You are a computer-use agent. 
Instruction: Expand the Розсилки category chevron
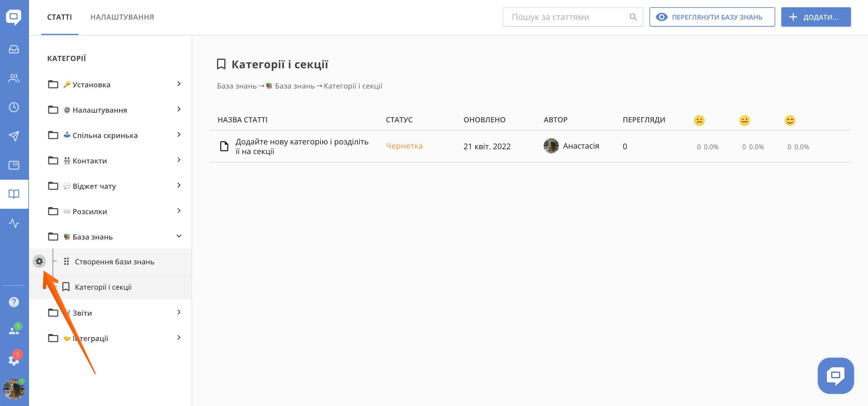coord(179,211)
